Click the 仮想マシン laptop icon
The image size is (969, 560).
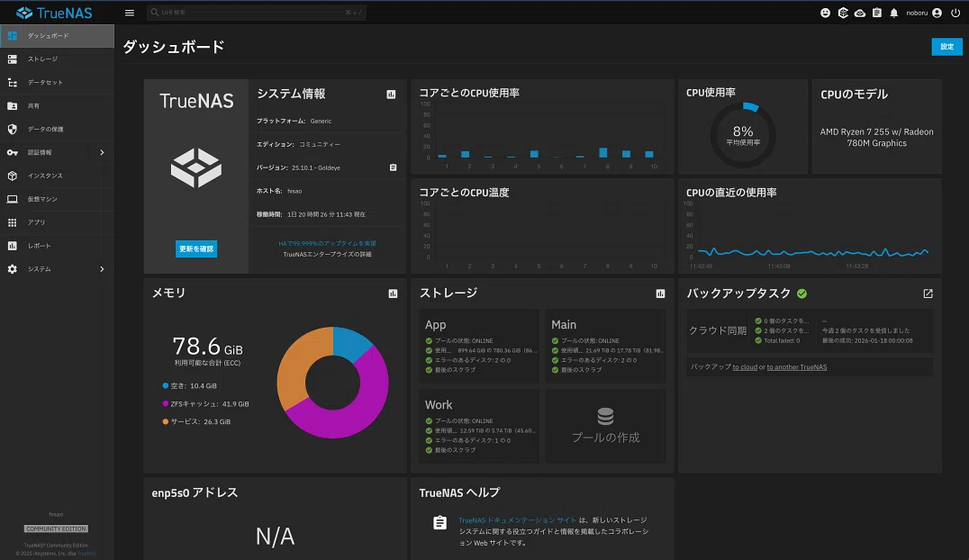(13, 199)
